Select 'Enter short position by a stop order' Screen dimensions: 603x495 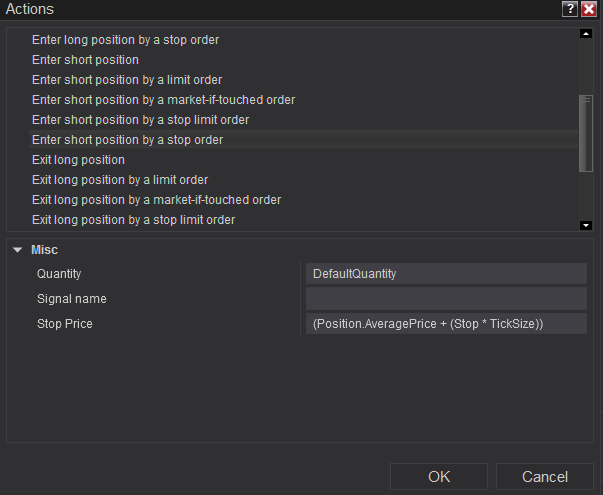(127, 140)
